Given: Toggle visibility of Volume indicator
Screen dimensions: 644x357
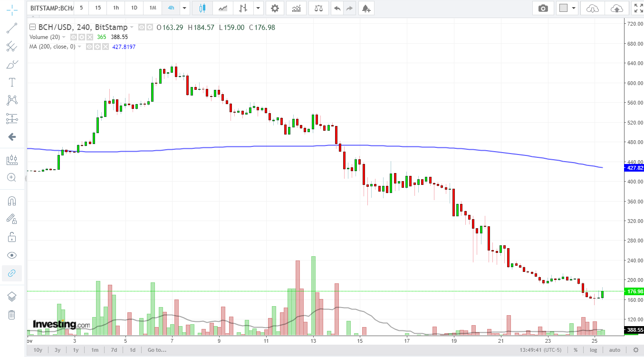Looking at the screenshot, I should click(74, 37).
